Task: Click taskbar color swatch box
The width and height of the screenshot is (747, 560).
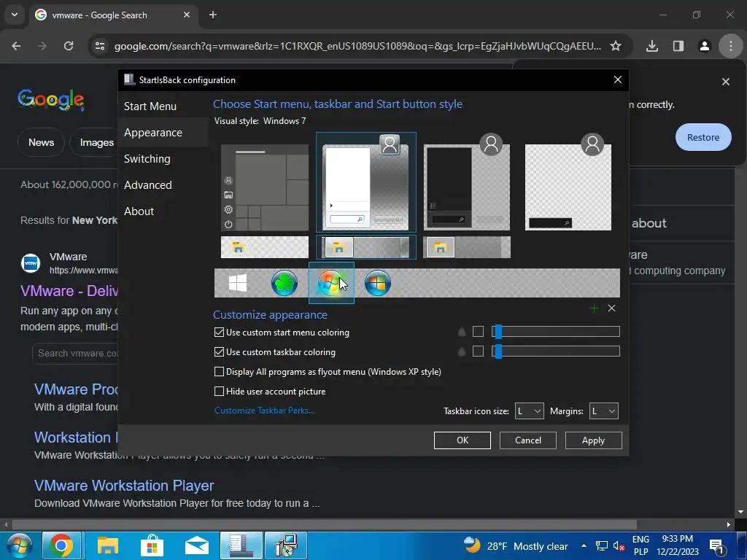Action: point(478,351)
